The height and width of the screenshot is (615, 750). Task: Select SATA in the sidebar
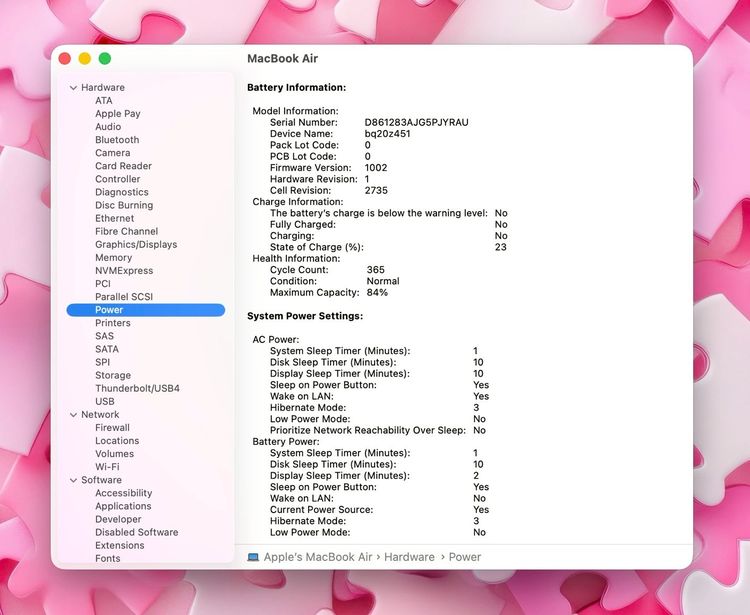coord(107,349)
